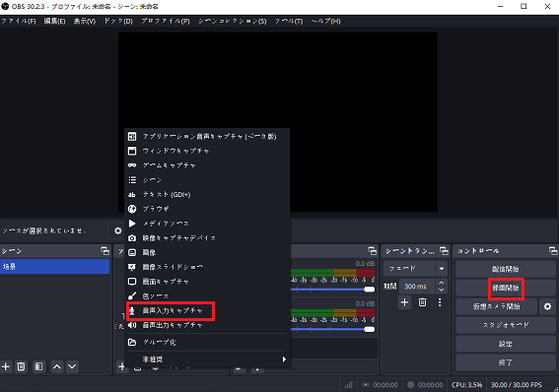Decrease transition duration with down arrow
The width and height of the screenshot is (559, 392).
[x=442, y=290]
